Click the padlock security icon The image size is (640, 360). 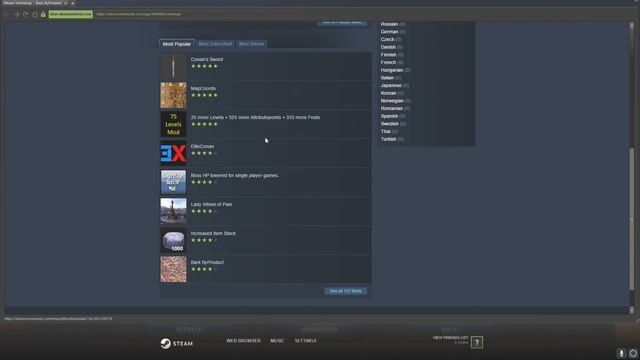click(x=43, y=14)
